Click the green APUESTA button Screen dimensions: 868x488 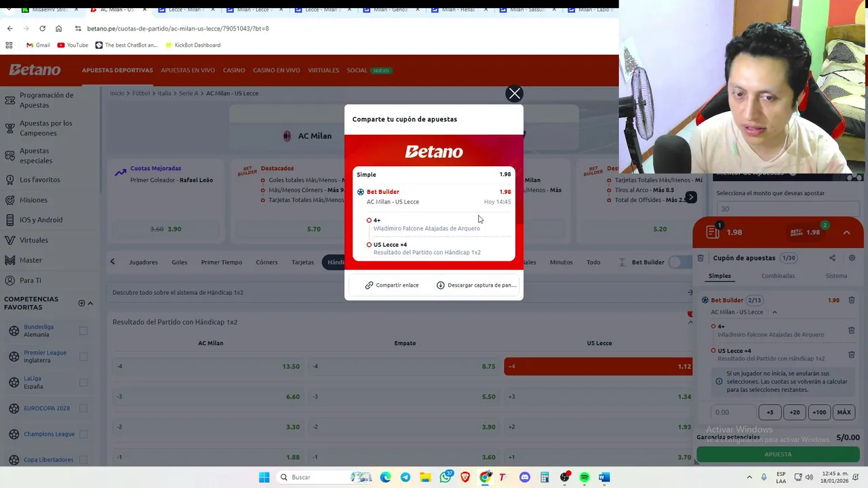click(x=778, y=454)
